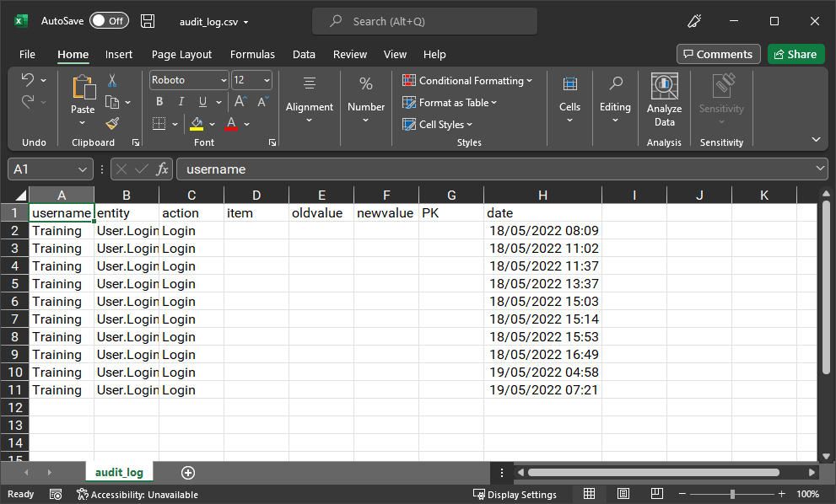Collapse the ribbon with the chevron
836x504 pixels.
[816, 140]
